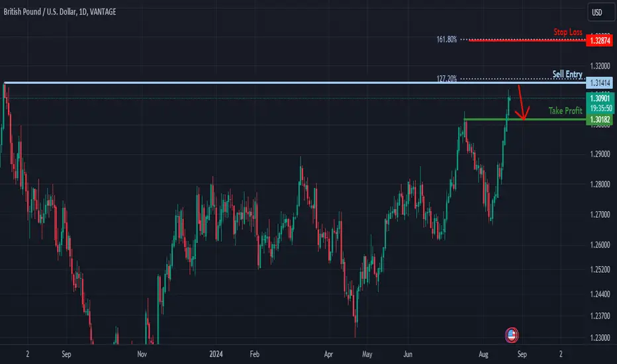Click the 1.26000 price axis value
Screen dimensions: 617x364
coord(600,245)
